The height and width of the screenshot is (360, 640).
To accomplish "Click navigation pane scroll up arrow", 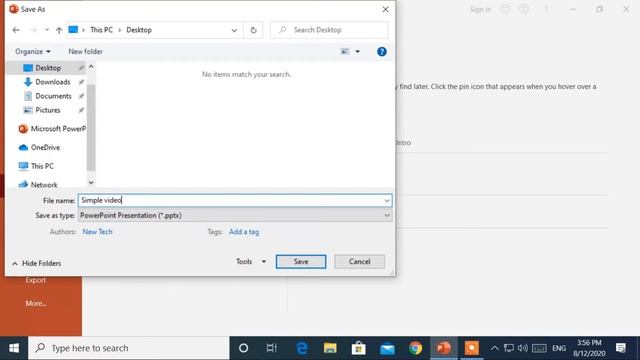I will [91, 67].
